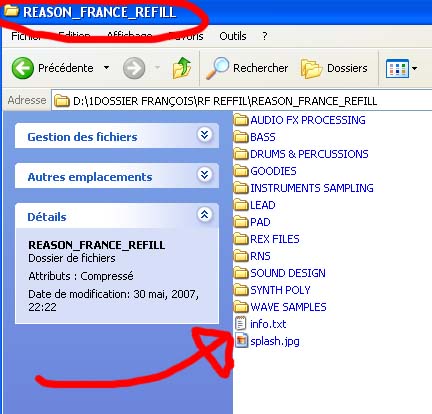
Task: Open the ? help menu
Action: (265, 36)
